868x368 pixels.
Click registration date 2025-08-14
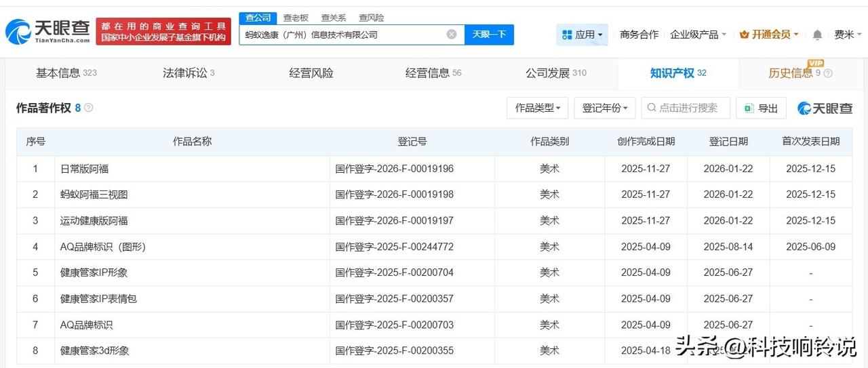click(728, 247)
